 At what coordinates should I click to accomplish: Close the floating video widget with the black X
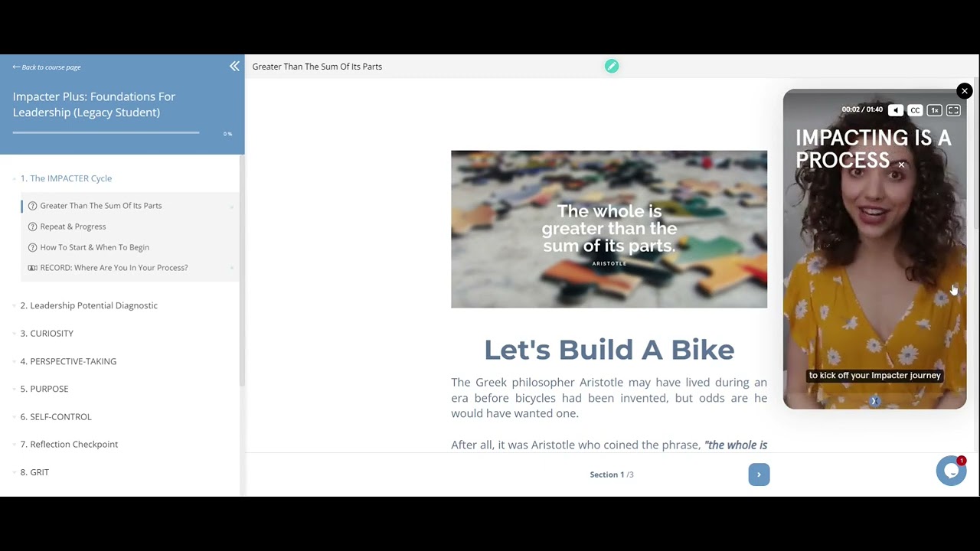[965, 91]
